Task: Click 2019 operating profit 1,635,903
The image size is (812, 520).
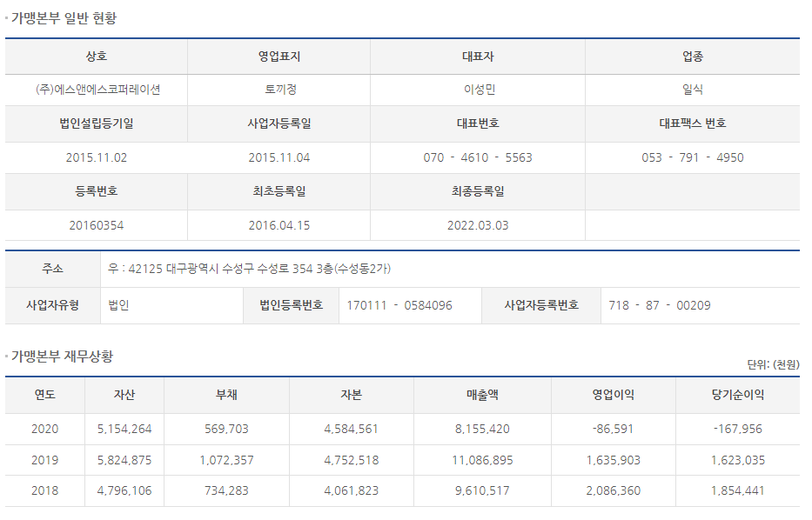Action: click(614, 460)
